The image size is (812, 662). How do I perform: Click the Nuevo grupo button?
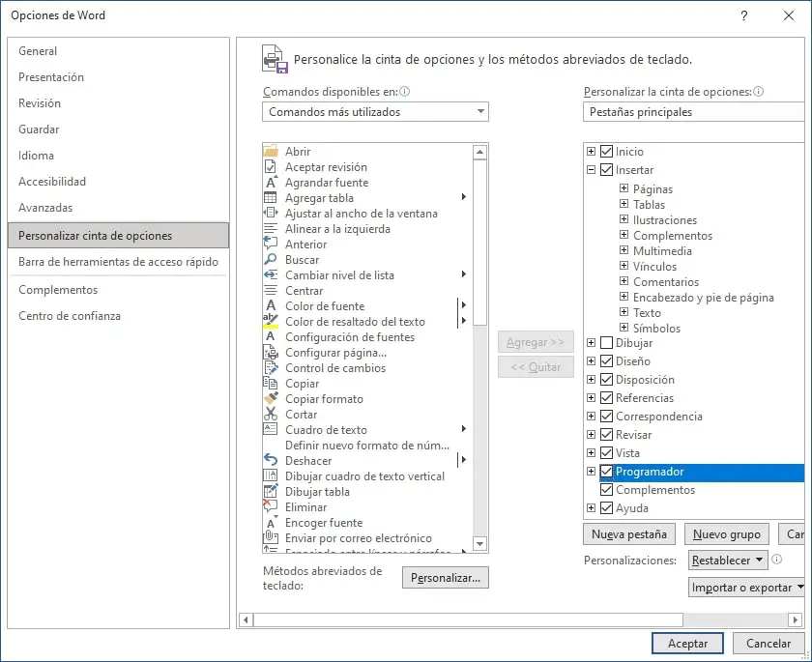click(727, 534)
